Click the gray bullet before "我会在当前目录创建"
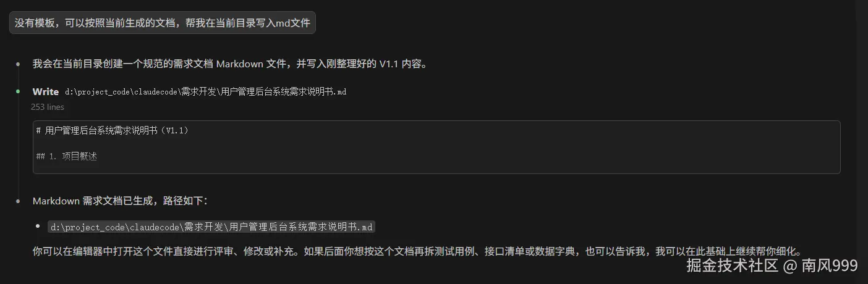868x284 pixels. [x=18, y=64]
